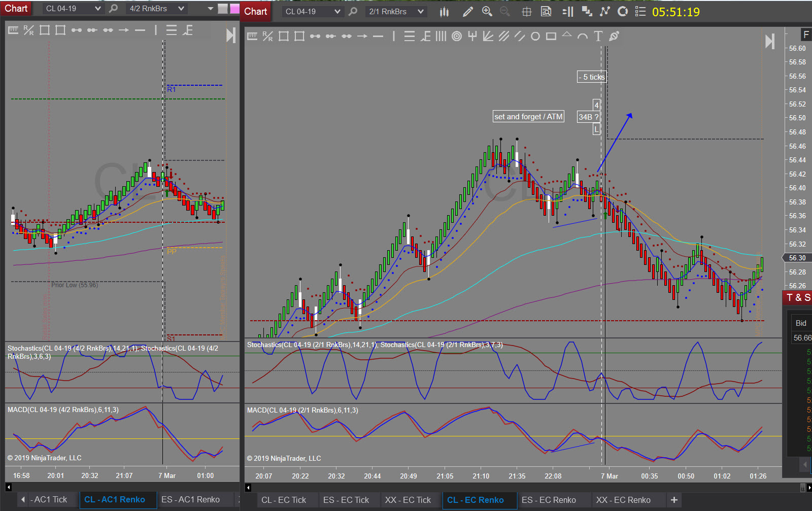The image size is (812, 511).
Task: Select the Rectangle drawing tool
Action: coord(551,36)
